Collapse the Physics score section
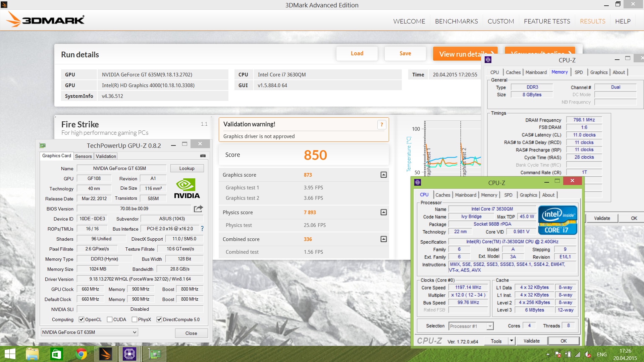 (x=384, y=212)
